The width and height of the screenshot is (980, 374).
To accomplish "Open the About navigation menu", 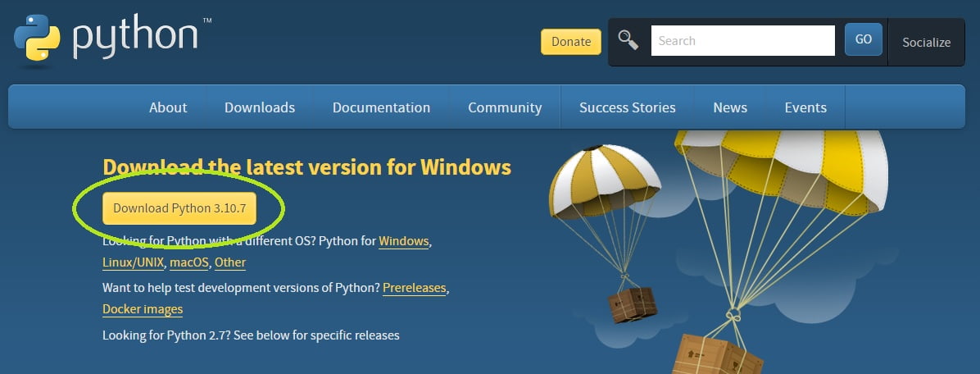I will point(168,107).
